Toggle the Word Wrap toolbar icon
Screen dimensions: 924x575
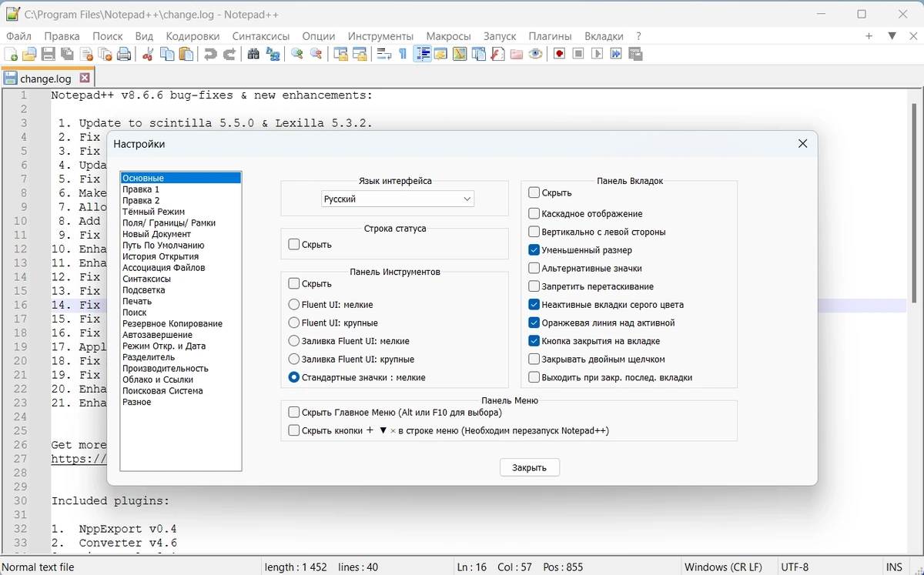[x=383, y=54]
